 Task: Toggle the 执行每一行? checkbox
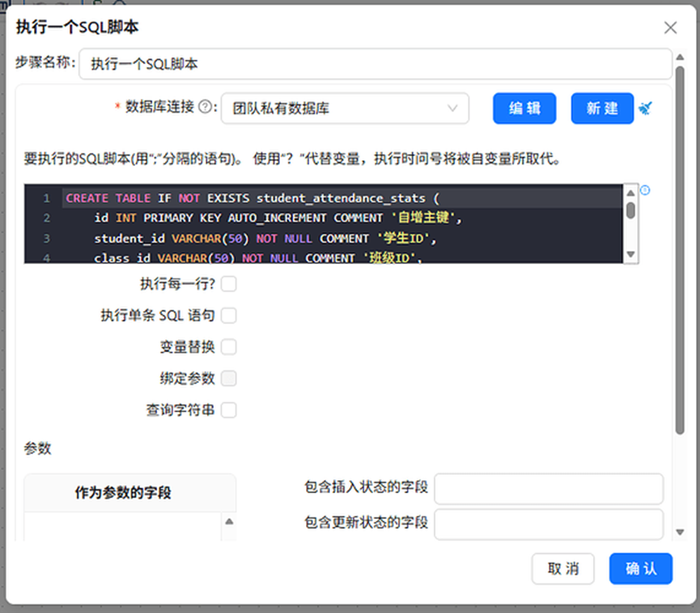point(228,283)
